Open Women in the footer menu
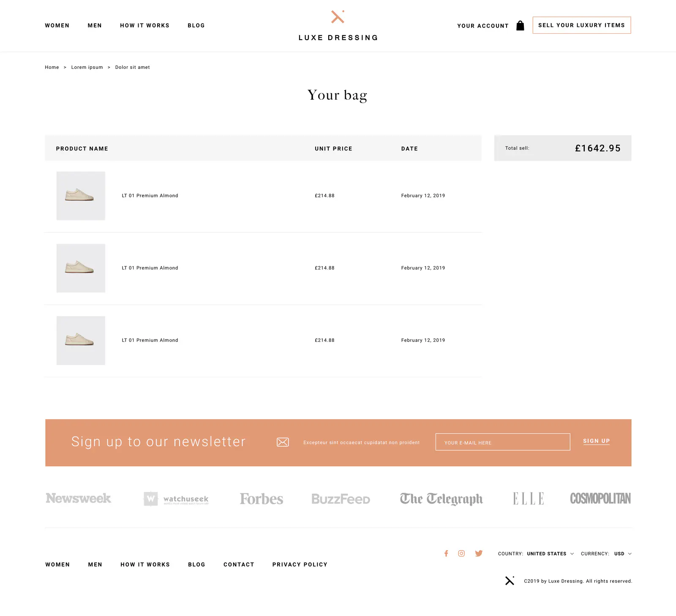The width and height of the screenshot is (676, 616). click(x=57, y=564)
